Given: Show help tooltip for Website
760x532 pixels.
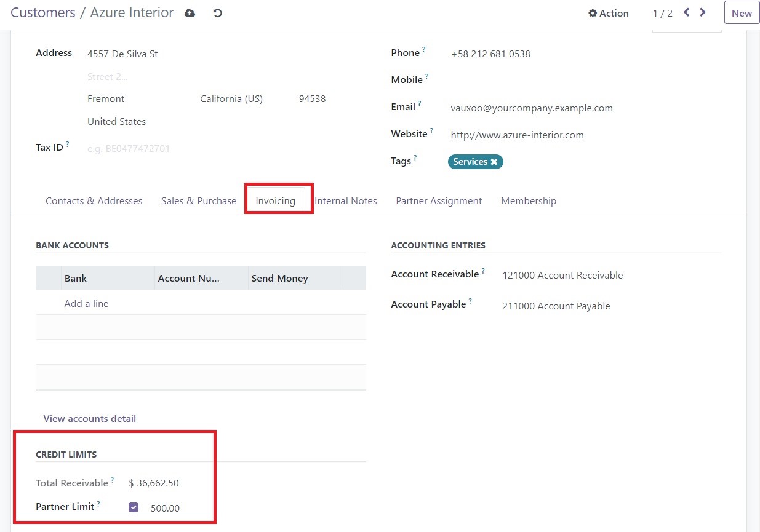Looking at the screenshot, I should pyautogui.click(x=431, y=131).
